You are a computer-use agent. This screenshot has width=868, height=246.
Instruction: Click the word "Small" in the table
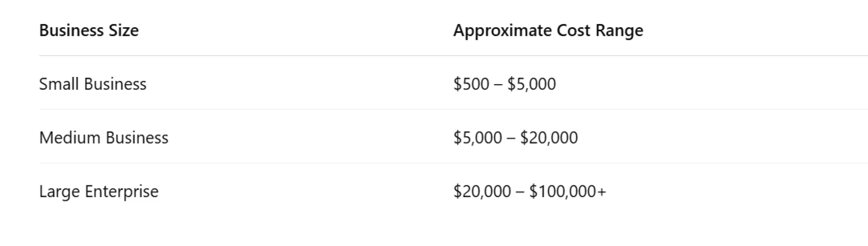tap(59, 84)
